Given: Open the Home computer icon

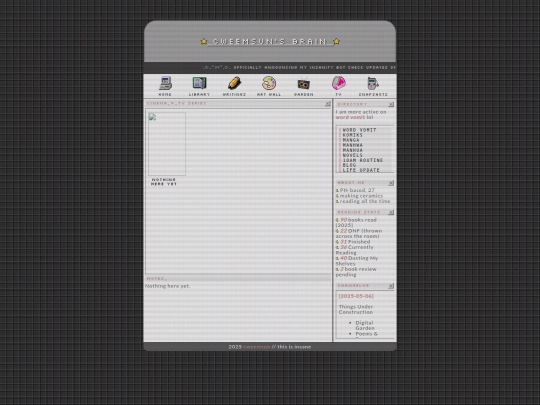Looking at the screenshot, I should [x=165, y=83].
